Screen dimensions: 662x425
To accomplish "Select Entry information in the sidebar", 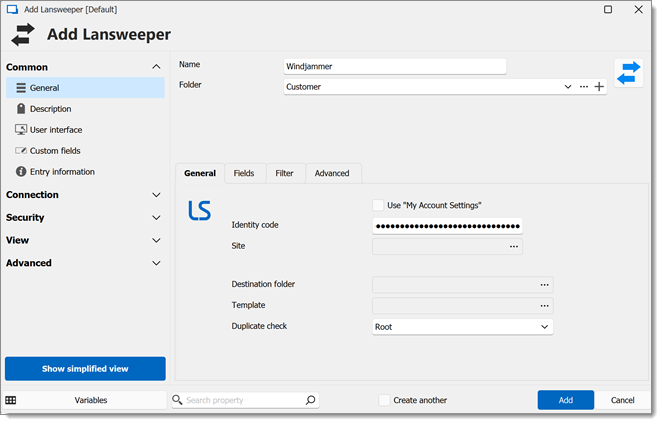I will click(x=85, y=172).
